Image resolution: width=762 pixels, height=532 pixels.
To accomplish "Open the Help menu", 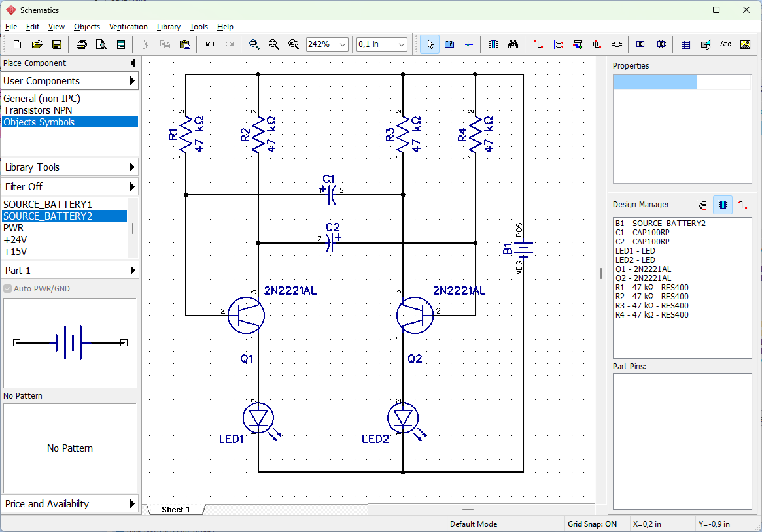I will click(x=225, y=27).
